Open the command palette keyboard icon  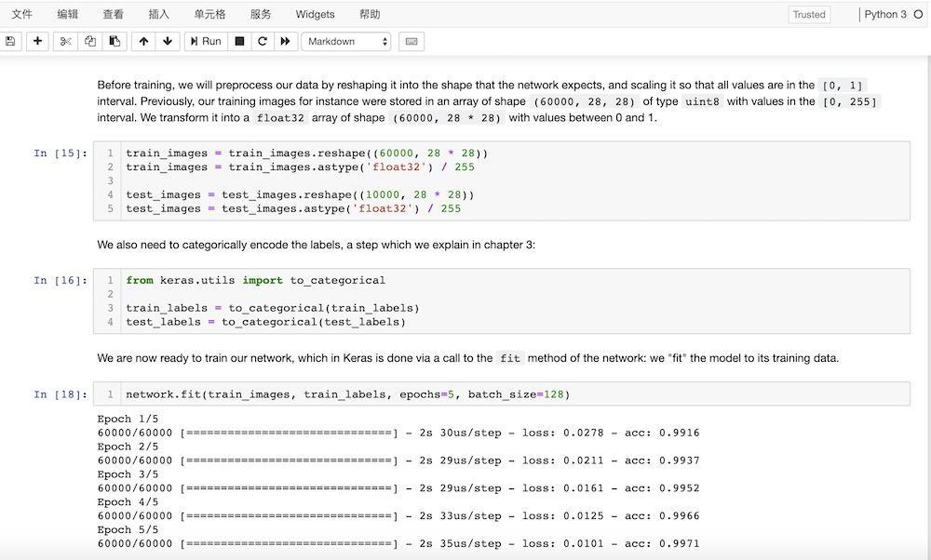(x=412, y=42)
